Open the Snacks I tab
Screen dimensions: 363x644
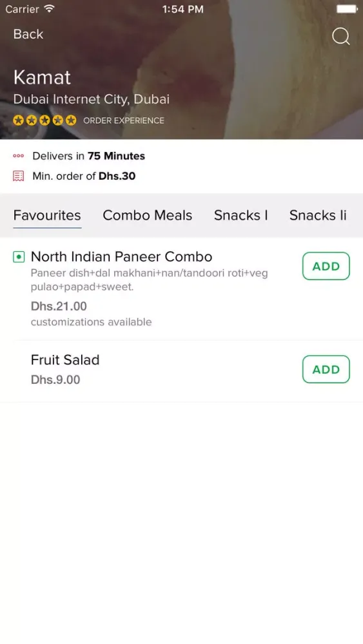coord(241,215)
